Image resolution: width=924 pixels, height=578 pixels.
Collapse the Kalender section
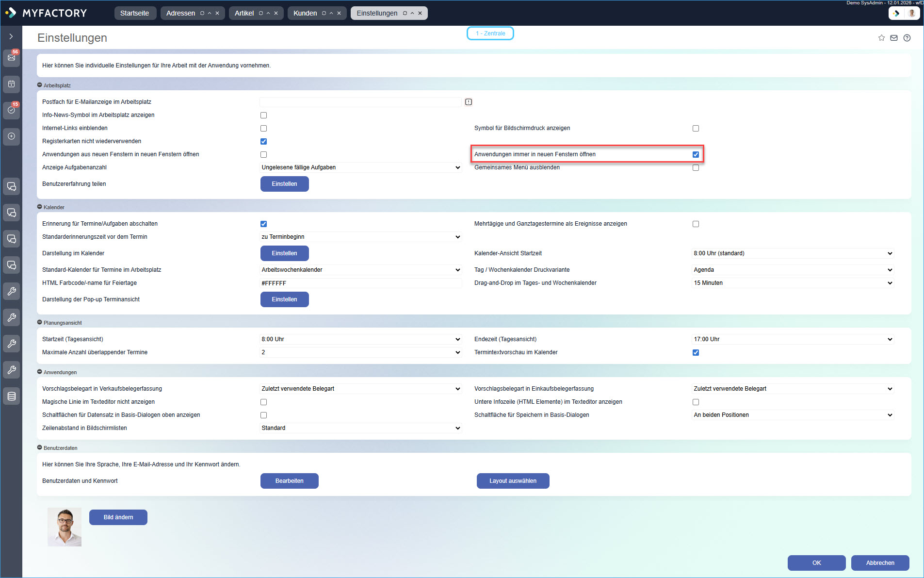tap(40, 207)
